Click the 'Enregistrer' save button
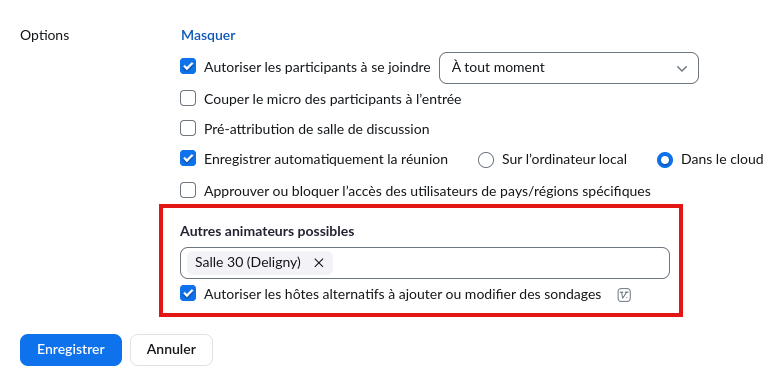 click(70, 349)
